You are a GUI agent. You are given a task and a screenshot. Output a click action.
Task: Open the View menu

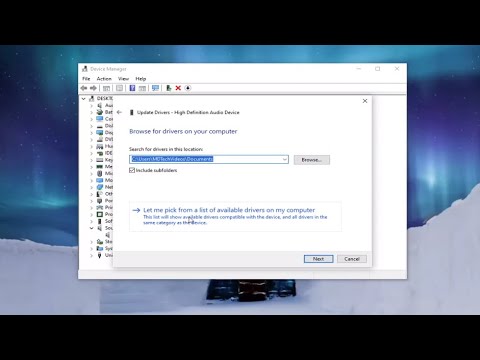pos(123,79)
